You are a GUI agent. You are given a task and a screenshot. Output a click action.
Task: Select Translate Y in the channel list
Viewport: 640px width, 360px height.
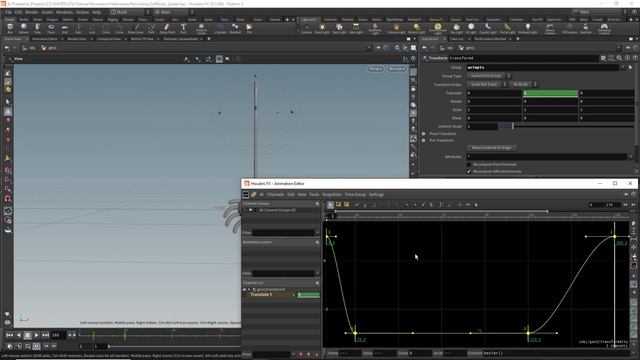261,294
